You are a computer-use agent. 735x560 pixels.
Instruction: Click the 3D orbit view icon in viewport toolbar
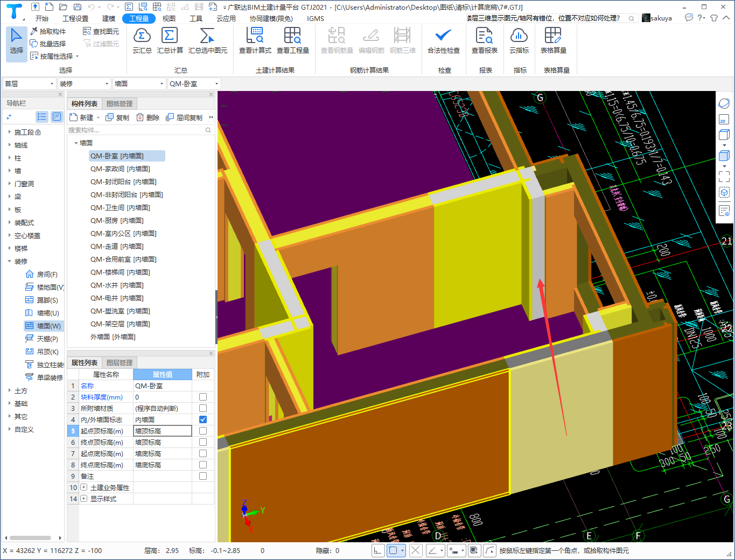pos(724,103)
